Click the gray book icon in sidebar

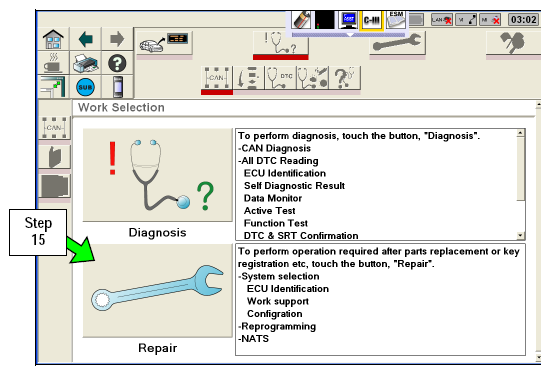click(54, 157)
